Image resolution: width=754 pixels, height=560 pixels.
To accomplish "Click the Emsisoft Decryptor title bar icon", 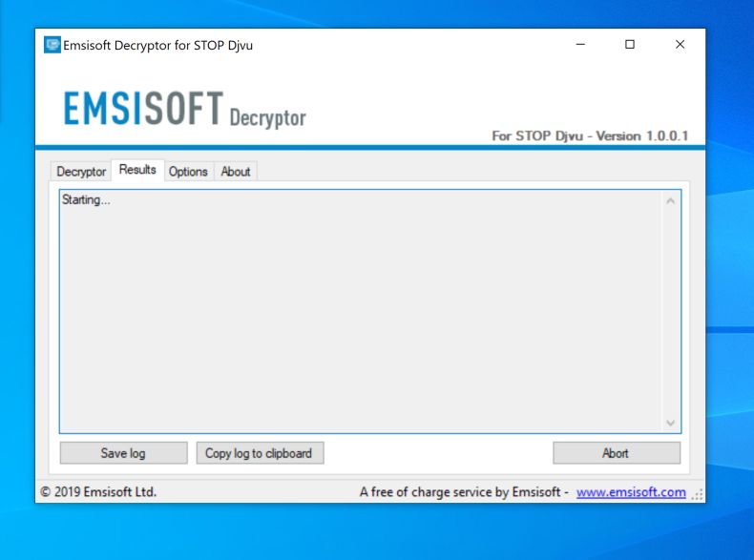I will click(52, 45).
